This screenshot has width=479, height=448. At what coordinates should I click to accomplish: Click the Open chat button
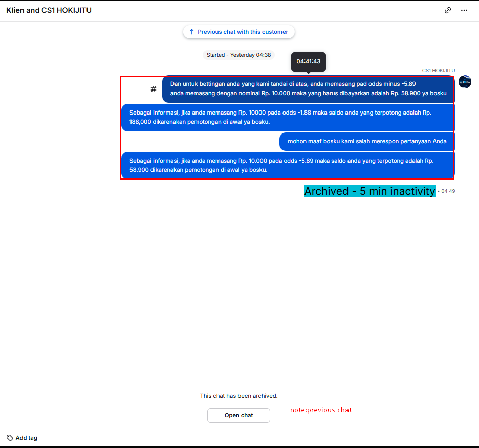pyautogui.click(x=238, y=415)
